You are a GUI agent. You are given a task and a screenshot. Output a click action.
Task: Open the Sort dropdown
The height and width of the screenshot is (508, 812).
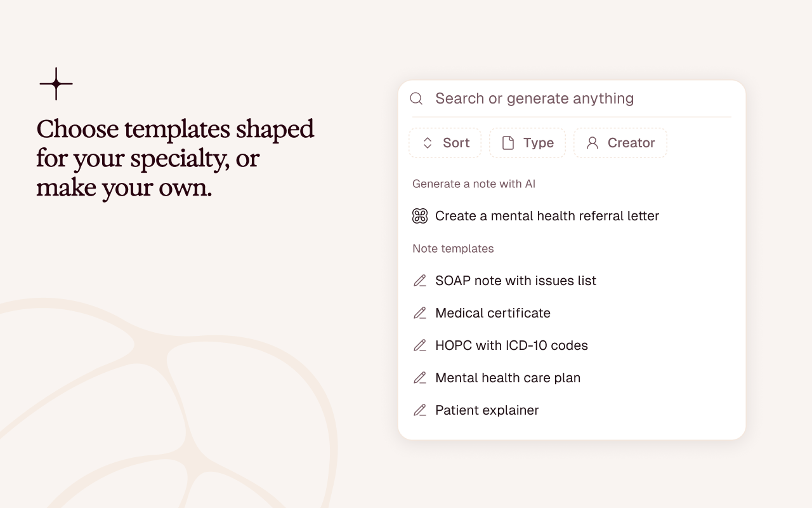[445, 143]
